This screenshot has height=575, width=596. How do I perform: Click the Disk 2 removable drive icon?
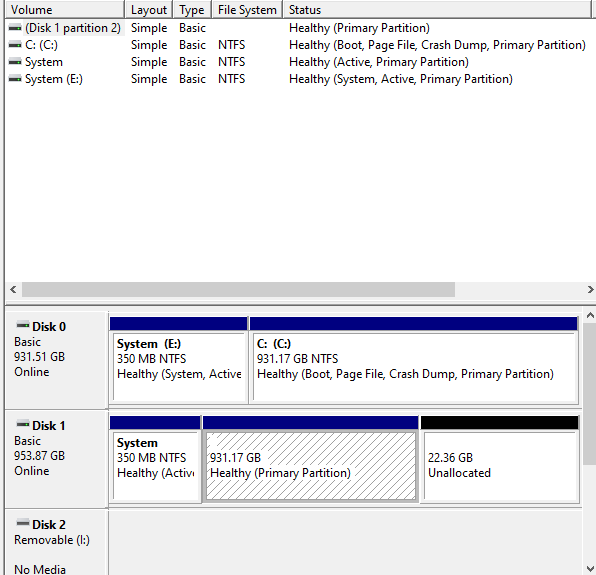click(x=23, y=523)
